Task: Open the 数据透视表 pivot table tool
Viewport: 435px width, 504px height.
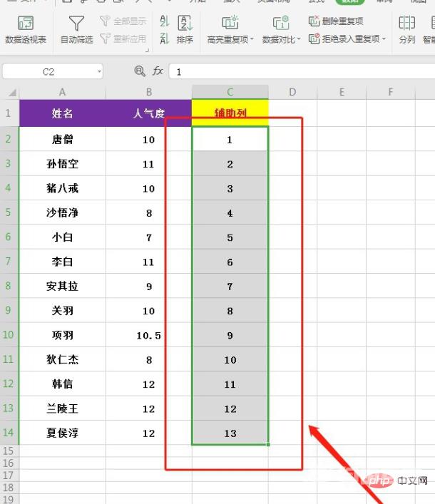Action: pyautogui.click(x=26, y=30)
